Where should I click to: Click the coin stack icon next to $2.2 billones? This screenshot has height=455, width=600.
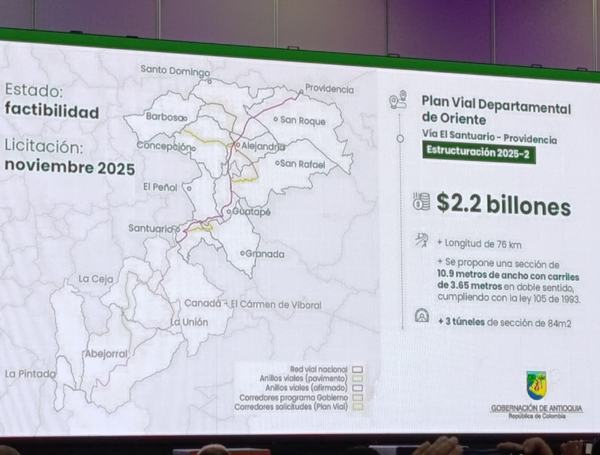[421, 202]
